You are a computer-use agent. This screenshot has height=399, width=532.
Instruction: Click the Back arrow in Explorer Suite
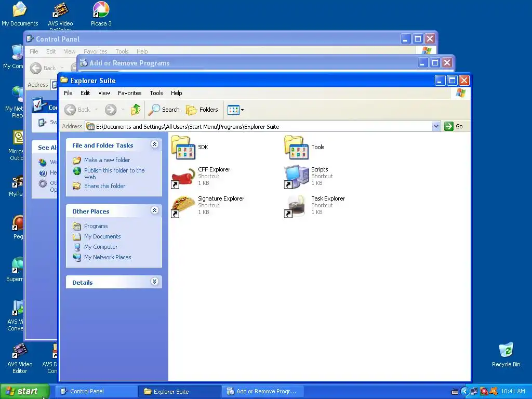pyautogui.click(x=78, y=110)
